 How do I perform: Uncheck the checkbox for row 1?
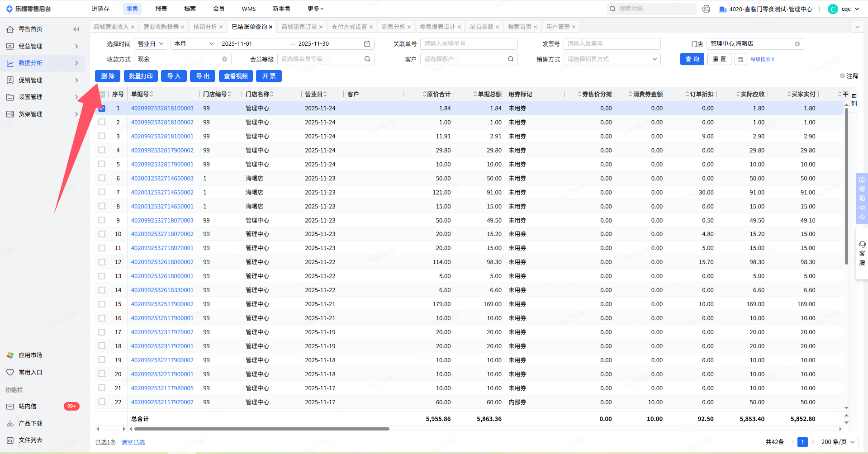coord(102,109)
